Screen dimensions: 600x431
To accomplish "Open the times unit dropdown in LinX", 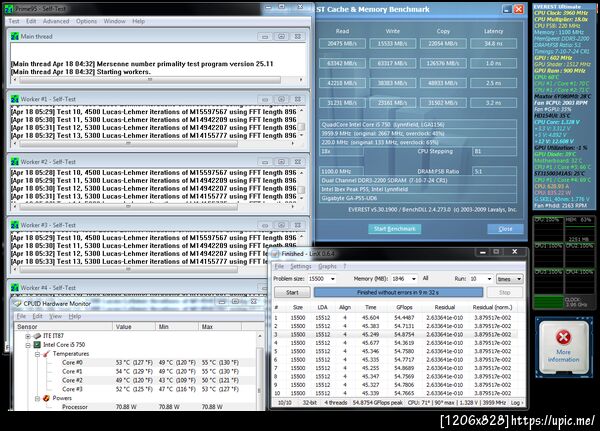I will (x=509, y=279).
